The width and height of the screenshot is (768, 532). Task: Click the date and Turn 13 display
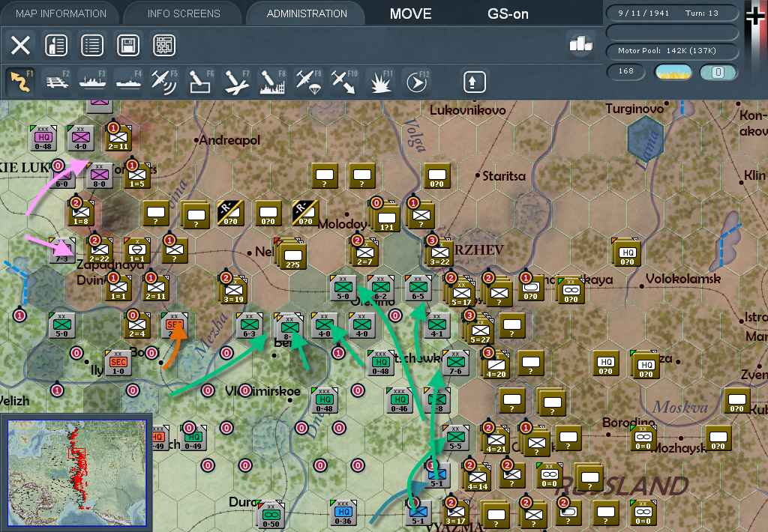[672, 13]
